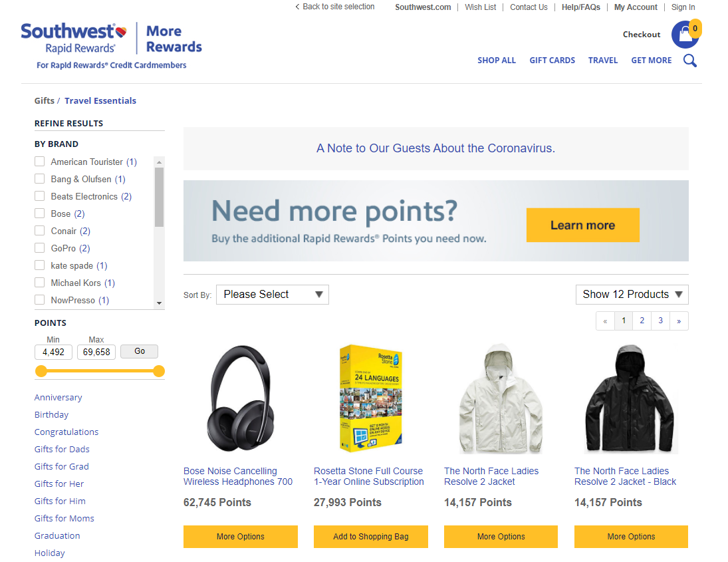Check the Bose brand filter
The height and width of the screenshot is (562, 728).
click(40, 213)
